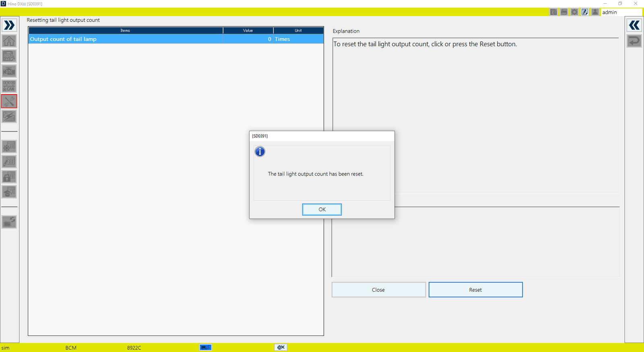Click the user profile icon
Viewport: 644px width, 352px height.
[x=595, y=12]
